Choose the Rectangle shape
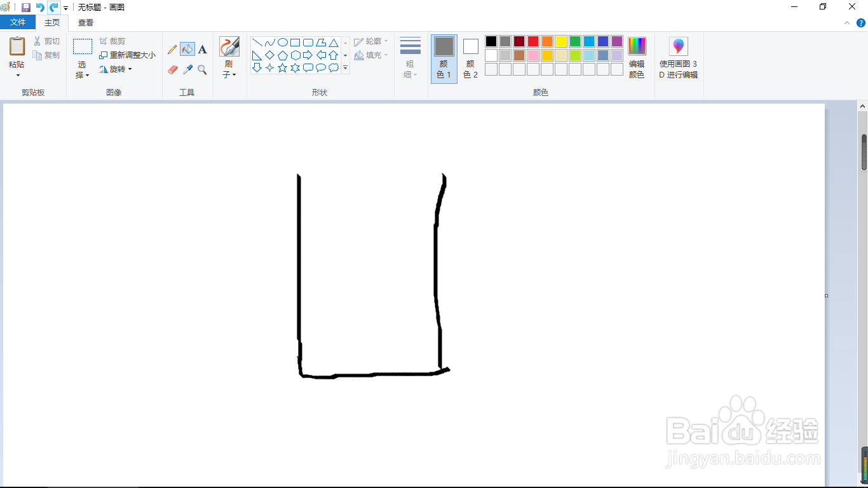 coord(295,43)
